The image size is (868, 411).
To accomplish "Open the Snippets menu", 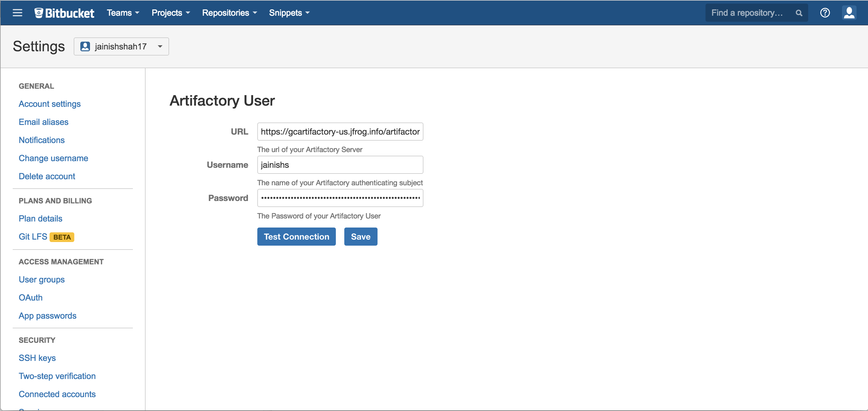I will point(289,13).
